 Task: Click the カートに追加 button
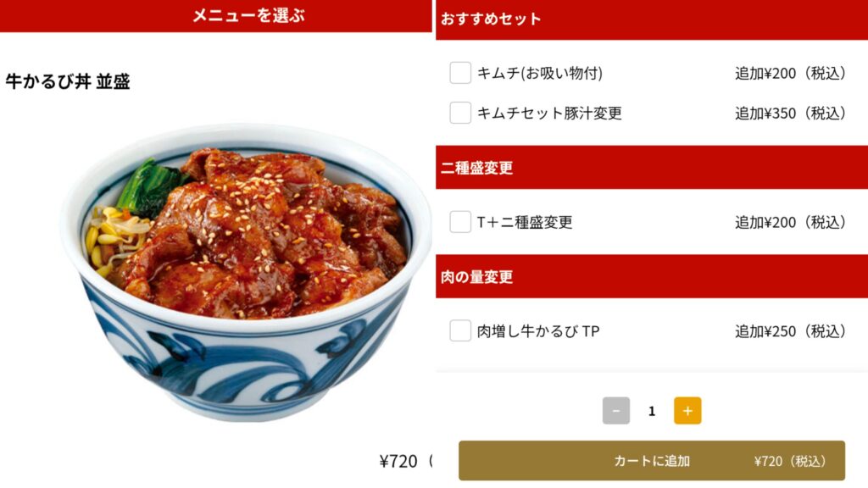click(x=652, y=460)
